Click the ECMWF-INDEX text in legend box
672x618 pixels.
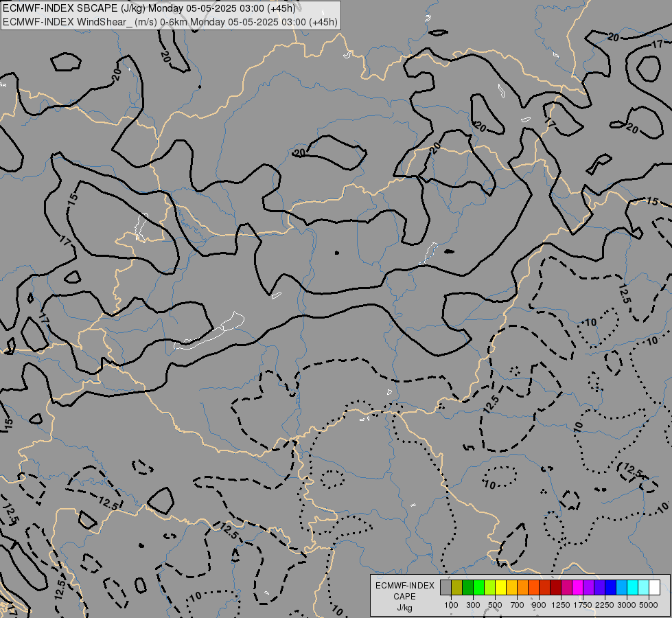click(404, 586)
